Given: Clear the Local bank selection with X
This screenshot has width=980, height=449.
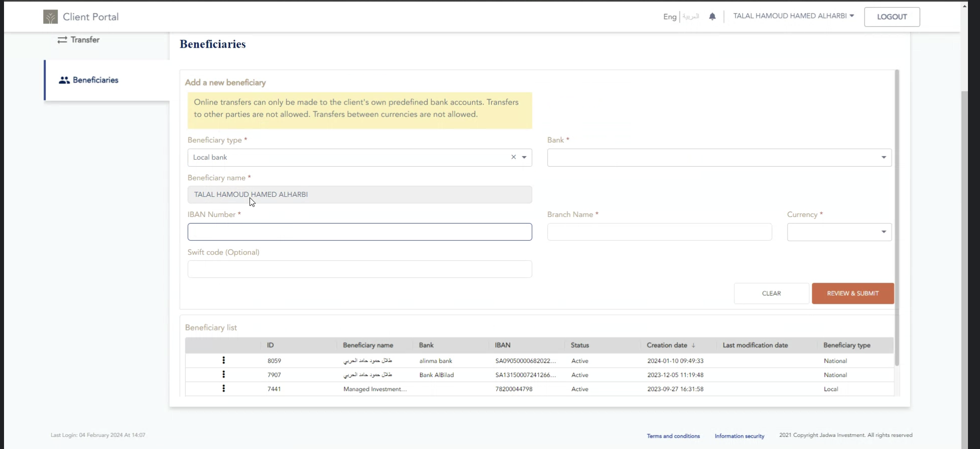Looking at the screenshot, I should tap(513, 157).
